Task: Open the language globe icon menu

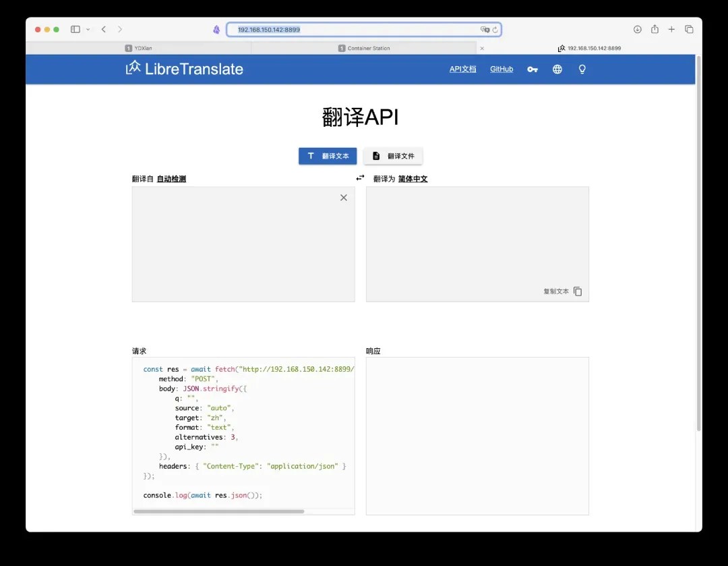Action: pos(557,69)
